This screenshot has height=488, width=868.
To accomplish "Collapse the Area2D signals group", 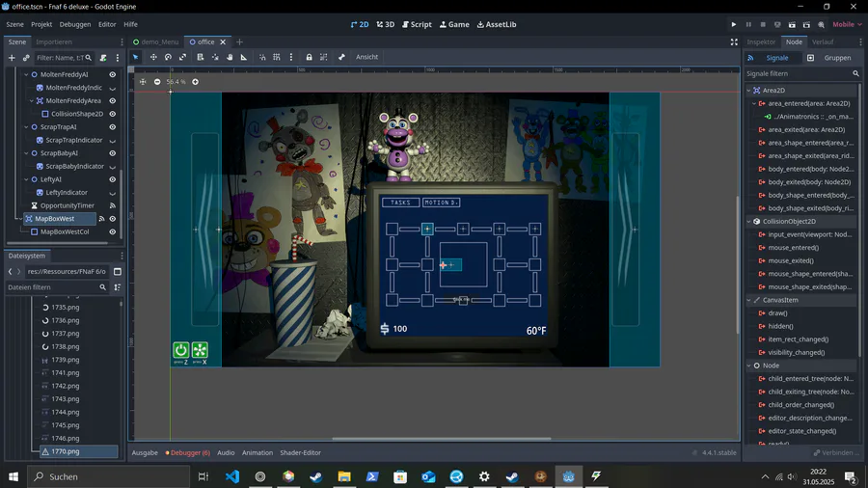I will (x=748, y=91).
